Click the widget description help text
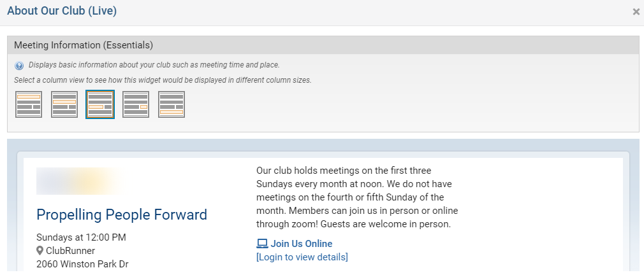Viewport: 644px width, 275px height. pyautogui.click(x=154, y=65)
